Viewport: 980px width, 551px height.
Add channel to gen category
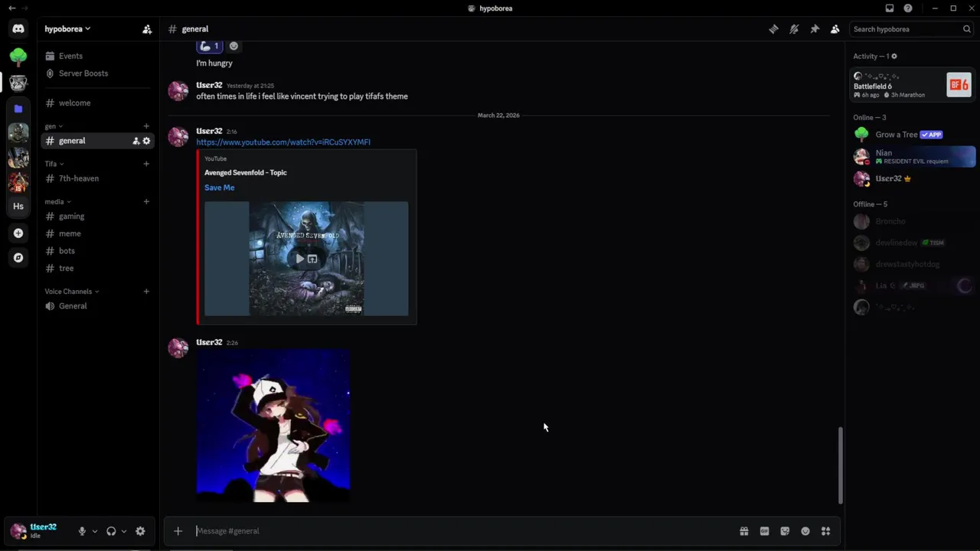tap(146, 126)
